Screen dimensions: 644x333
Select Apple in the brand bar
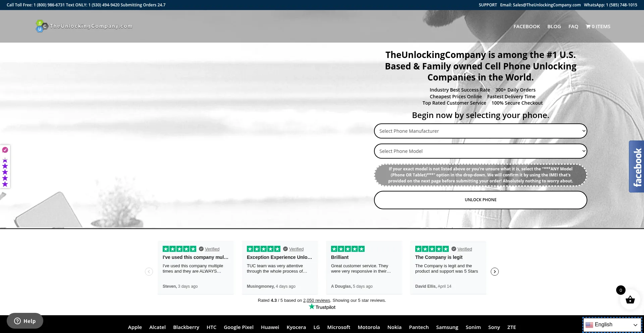pyautogui.click(x=135, y=327)
